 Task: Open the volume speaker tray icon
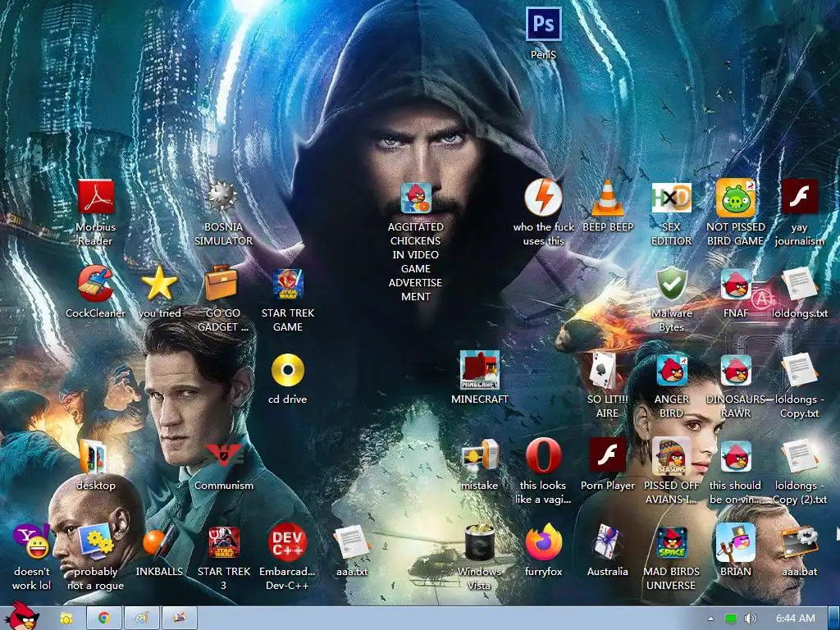coord(750,619)
